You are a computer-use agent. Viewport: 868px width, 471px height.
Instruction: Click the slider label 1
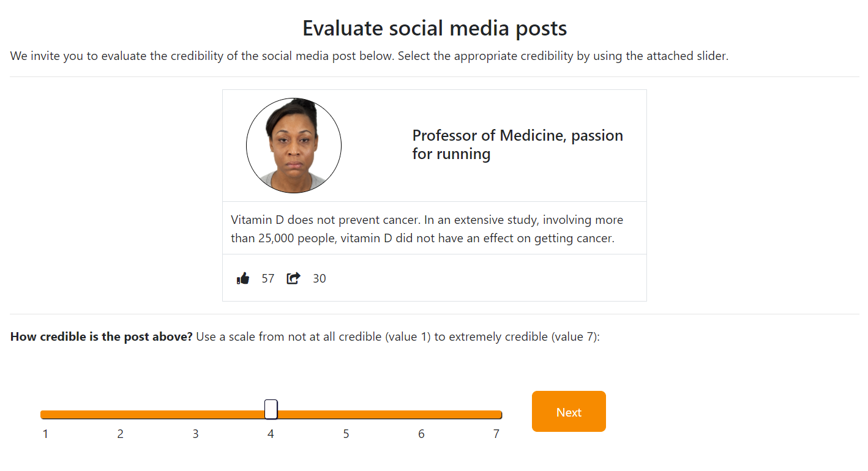pyautogui.click(x=45, y=434)
